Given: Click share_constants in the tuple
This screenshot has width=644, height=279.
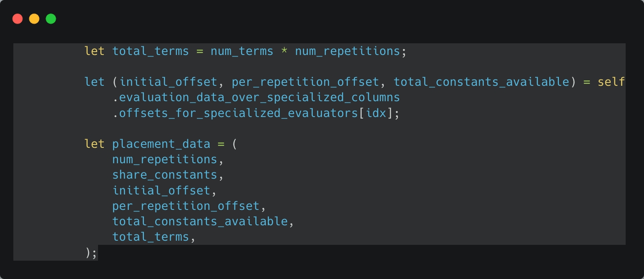Looking at the screenshot, I should (x=165, y=175).
